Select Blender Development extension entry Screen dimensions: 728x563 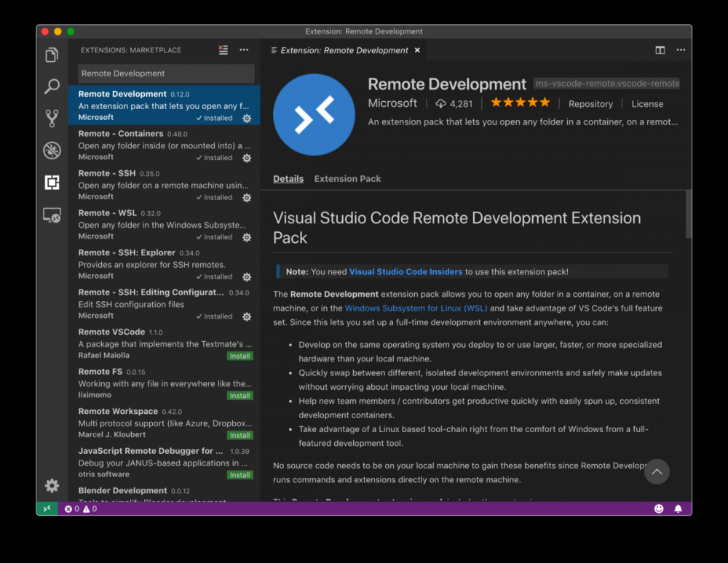click(x=165, y=493)
